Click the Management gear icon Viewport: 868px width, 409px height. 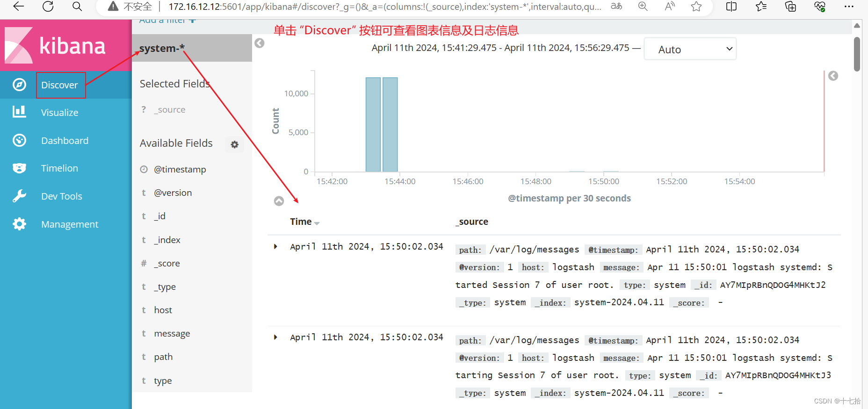(x=19, y=224)
